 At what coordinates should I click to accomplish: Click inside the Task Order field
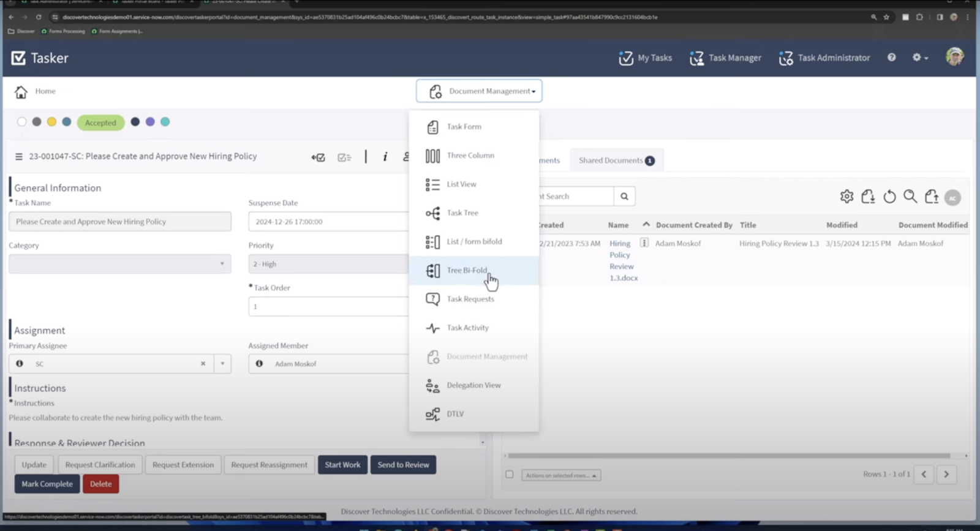(328, 306)
